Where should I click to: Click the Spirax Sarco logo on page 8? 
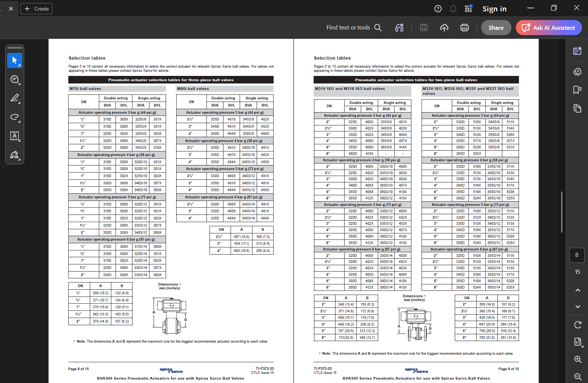click(171, 371)
